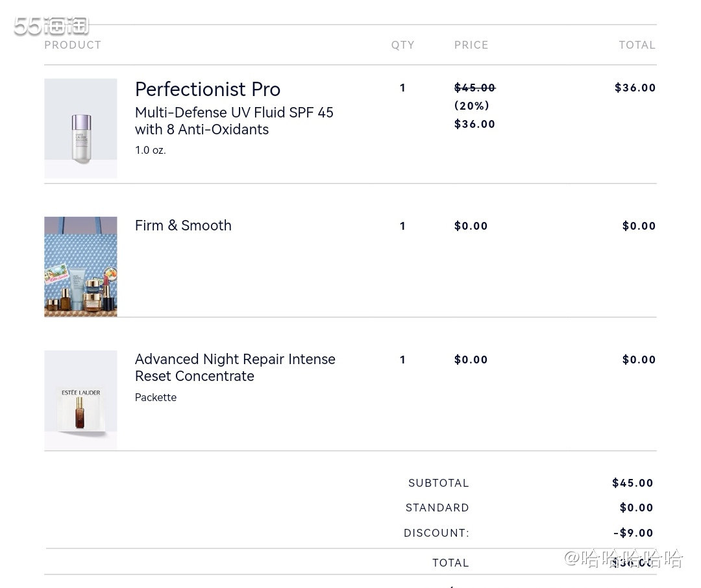Select the $36.00 total for Perfectionist Pro row
Image resolution: width=701 pixels, height=588 pixels.
(x=635, y=88)
